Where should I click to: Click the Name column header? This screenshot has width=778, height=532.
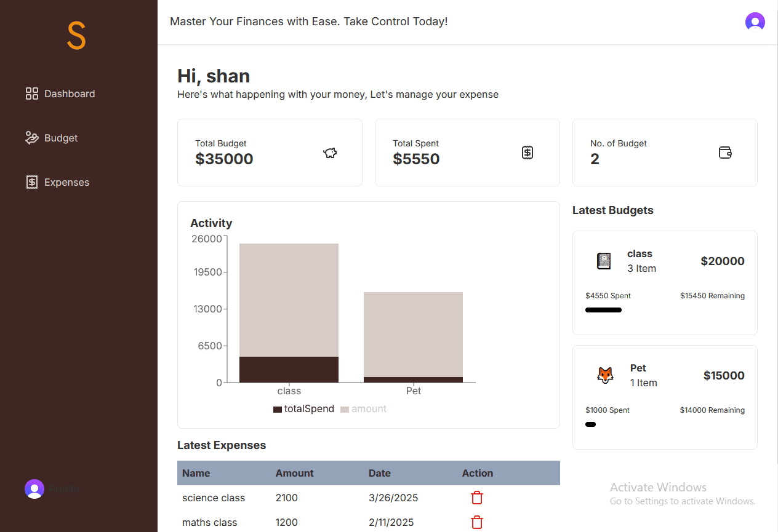196,473
